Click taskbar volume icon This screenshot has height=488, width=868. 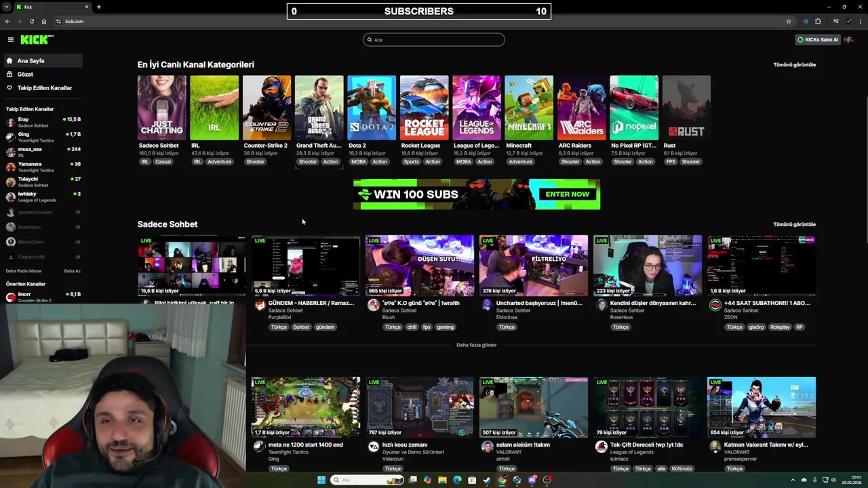tap(833, 480)
